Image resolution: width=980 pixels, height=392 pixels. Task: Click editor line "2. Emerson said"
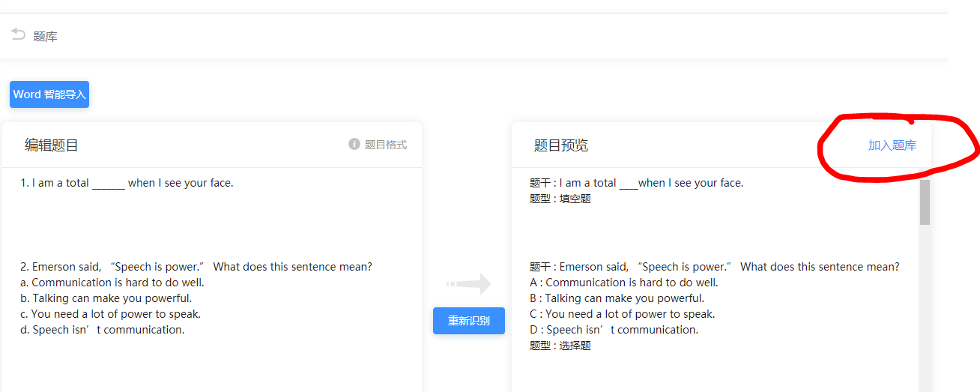(196, 267)
